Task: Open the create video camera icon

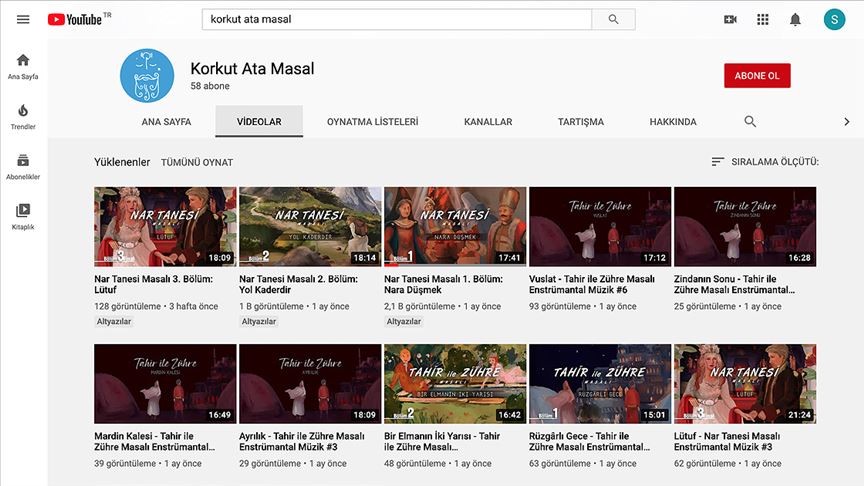Action: pos(730,19)
